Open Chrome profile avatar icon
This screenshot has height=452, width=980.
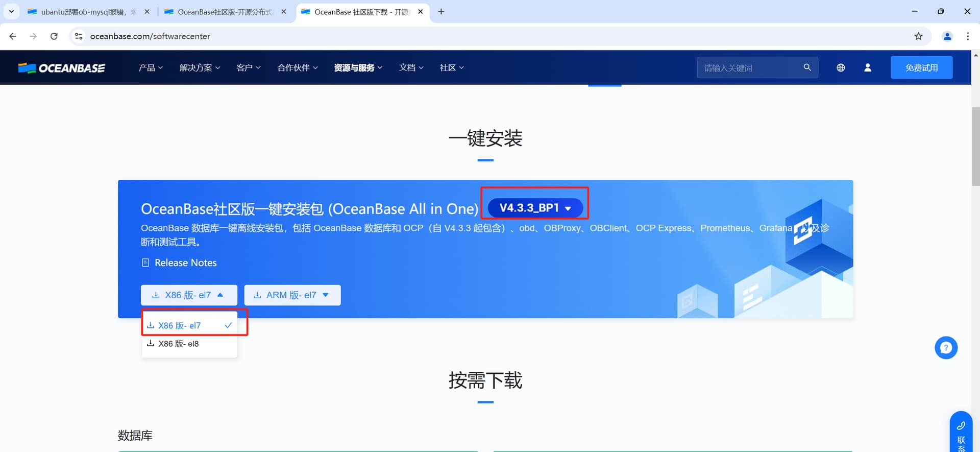(947, 36)
